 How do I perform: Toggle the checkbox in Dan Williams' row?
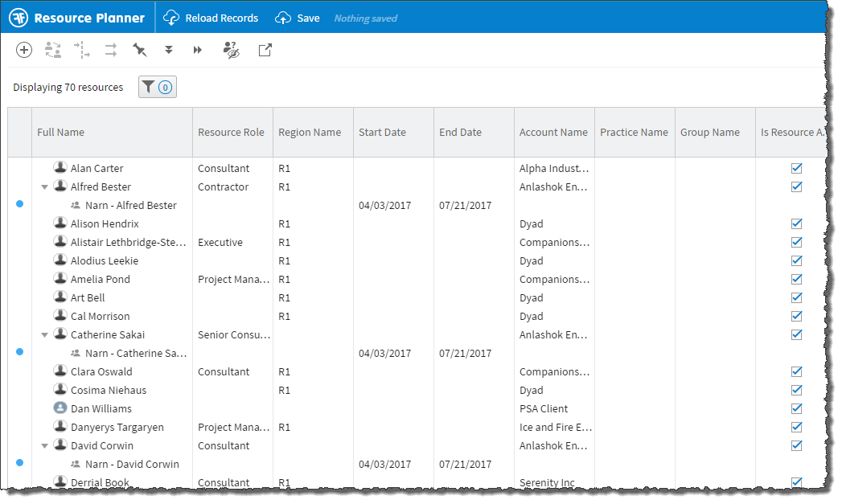pos(797,409)
